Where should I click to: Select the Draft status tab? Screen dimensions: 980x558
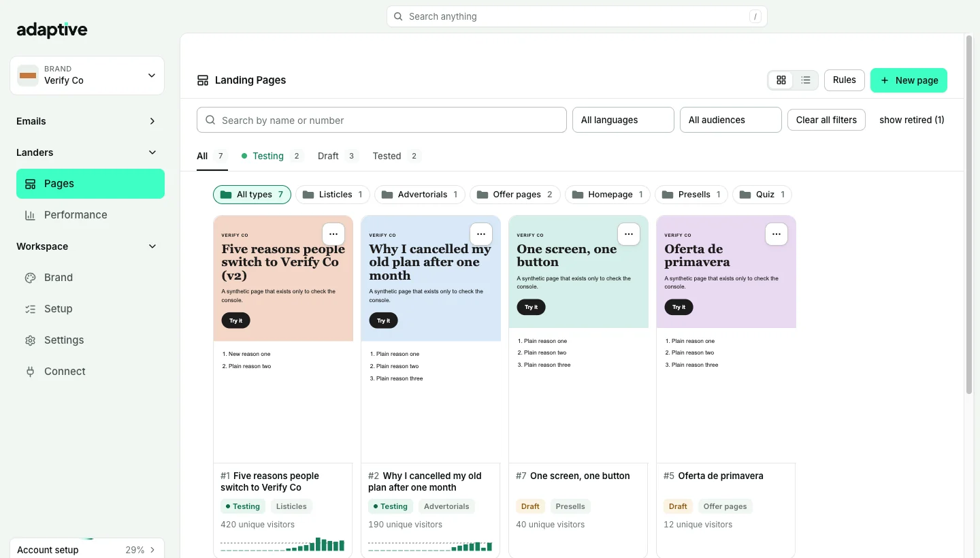click(x=338, y=156)
